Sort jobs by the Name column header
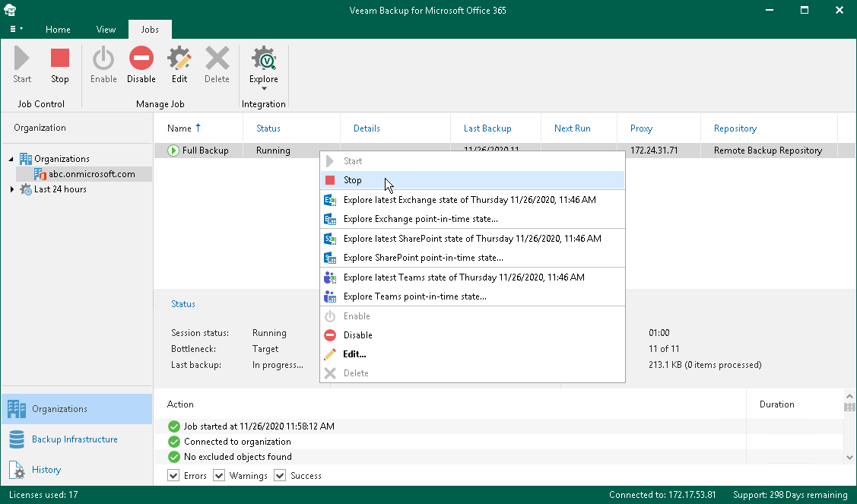 [x=180, y=128]
